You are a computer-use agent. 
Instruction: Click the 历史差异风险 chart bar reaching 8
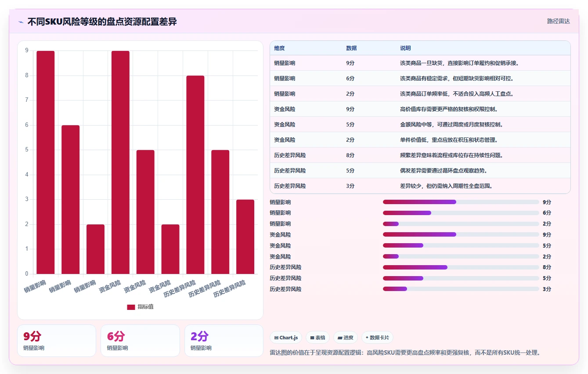pyautogui.click(x=195, y=175)
